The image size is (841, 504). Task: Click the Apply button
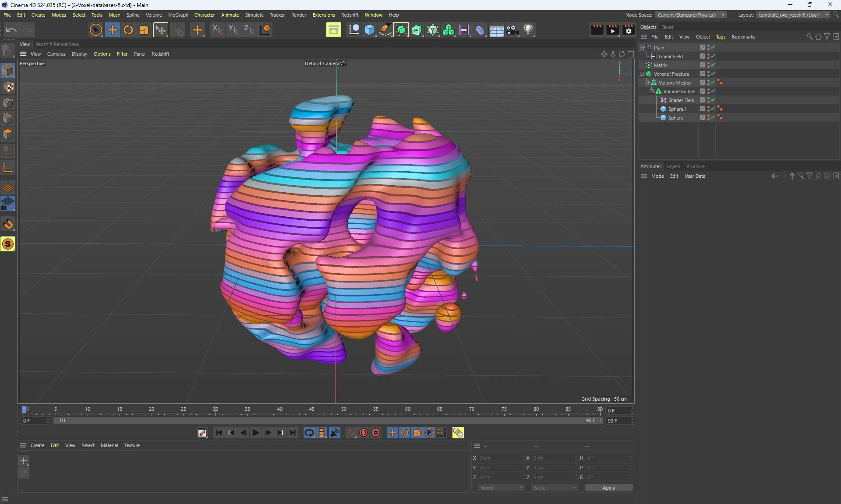608,488
